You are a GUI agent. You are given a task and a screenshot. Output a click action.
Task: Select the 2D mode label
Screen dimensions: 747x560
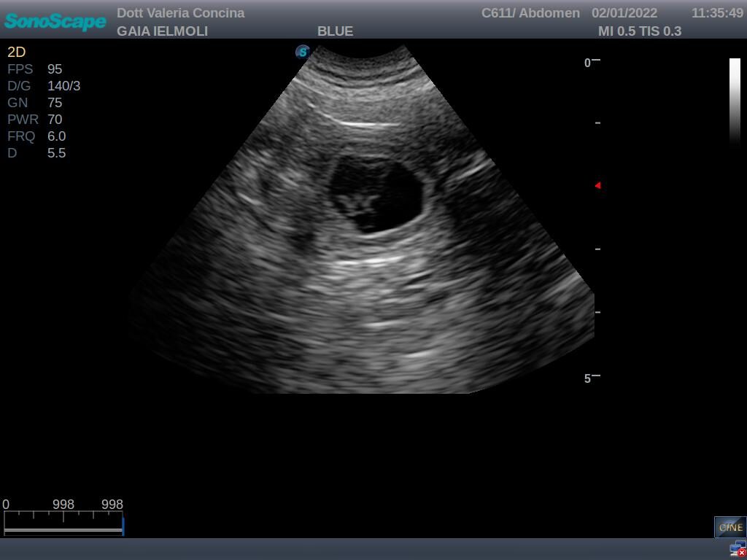[16, 52]
